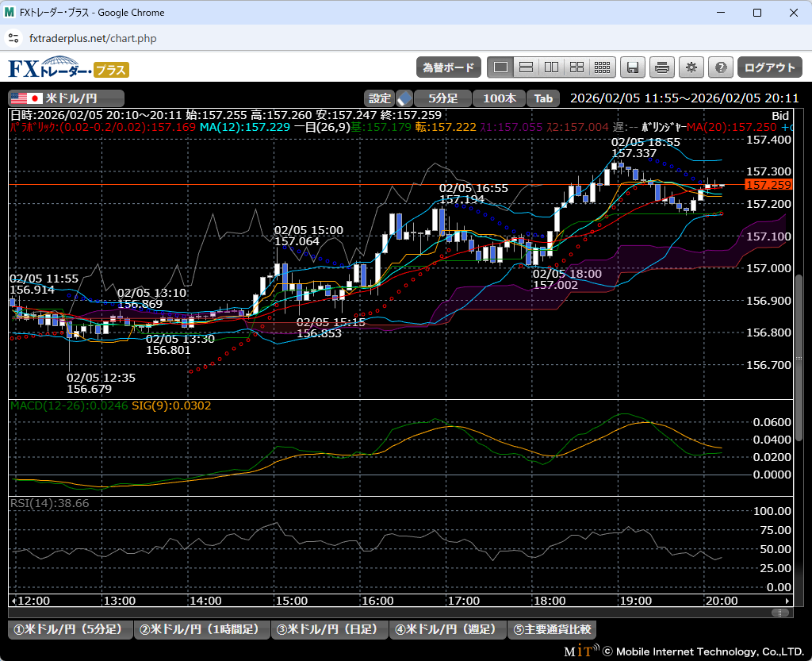Click the ログアウト button
Viewport: 812px width, 661px height.
pyautogui.click(x=769, y=67)
